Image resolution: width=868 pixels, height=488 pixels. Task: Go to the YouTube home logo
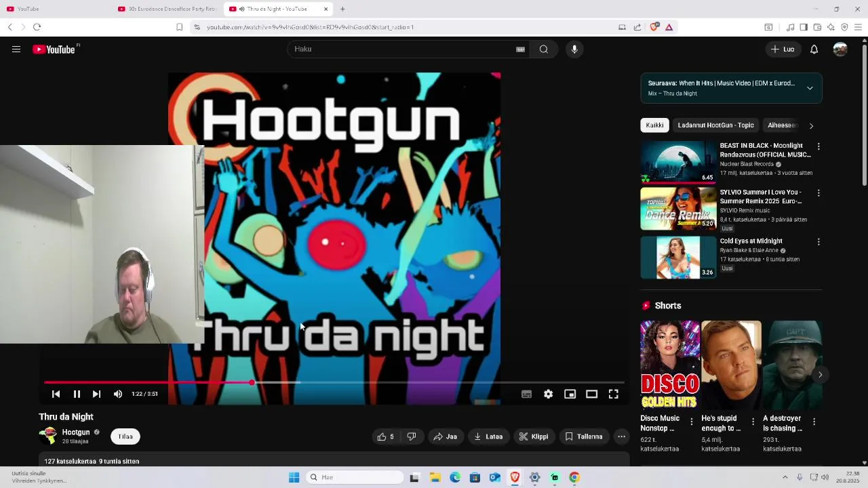pyautogui.click(x=56, y=49)
